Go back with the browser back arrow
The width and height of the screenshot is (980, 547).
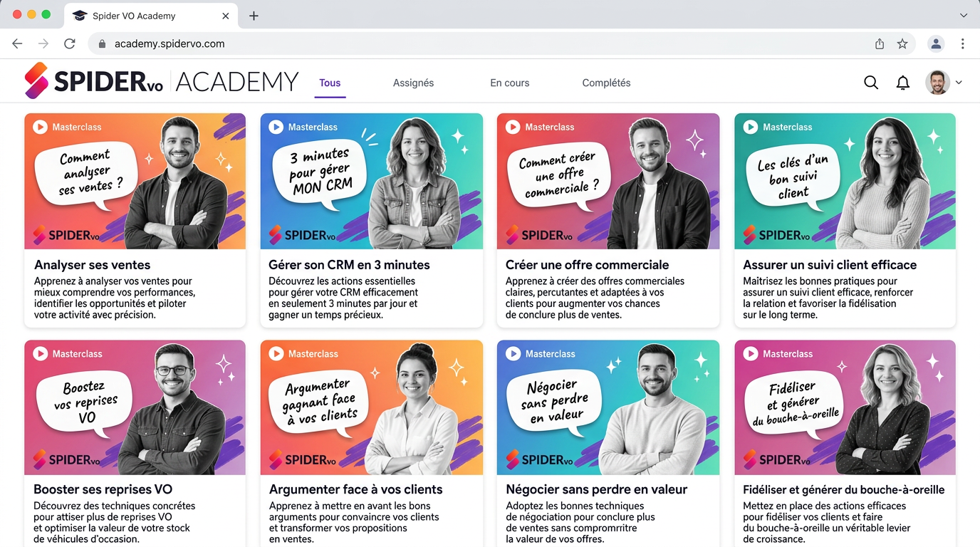tap(17, 43)
